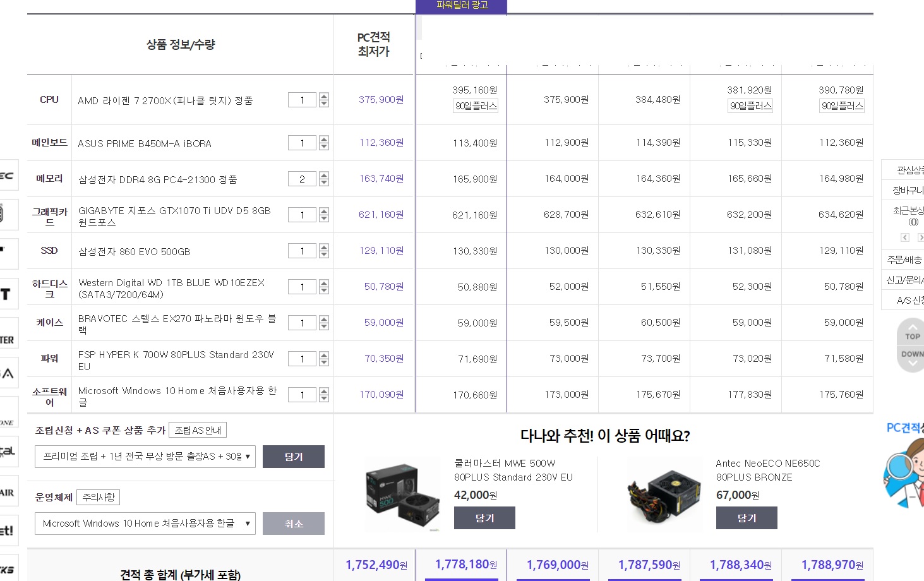
Task: Open AMD 라이젠 7 2700X product link
Action: (165, 100)
